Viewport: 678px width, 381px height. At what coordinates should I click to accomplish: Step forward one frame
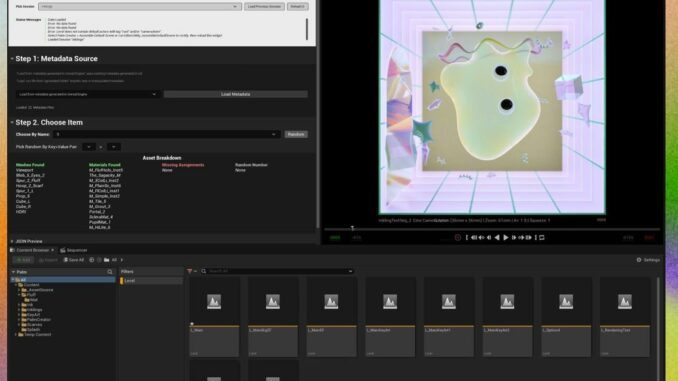514,237
